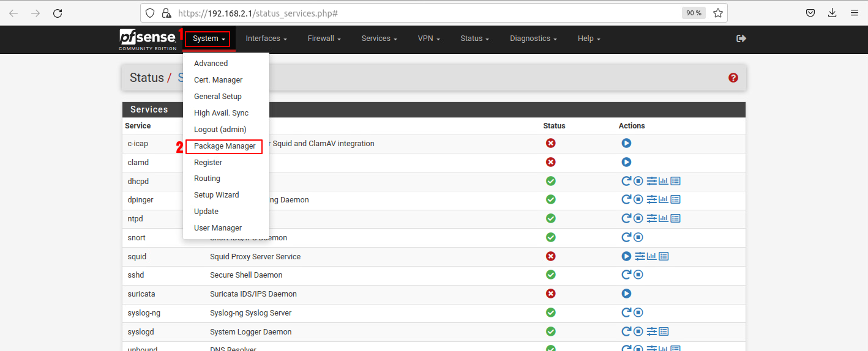
Task: Open the Diagnostics dropdown menu
Action: [533, 39]
